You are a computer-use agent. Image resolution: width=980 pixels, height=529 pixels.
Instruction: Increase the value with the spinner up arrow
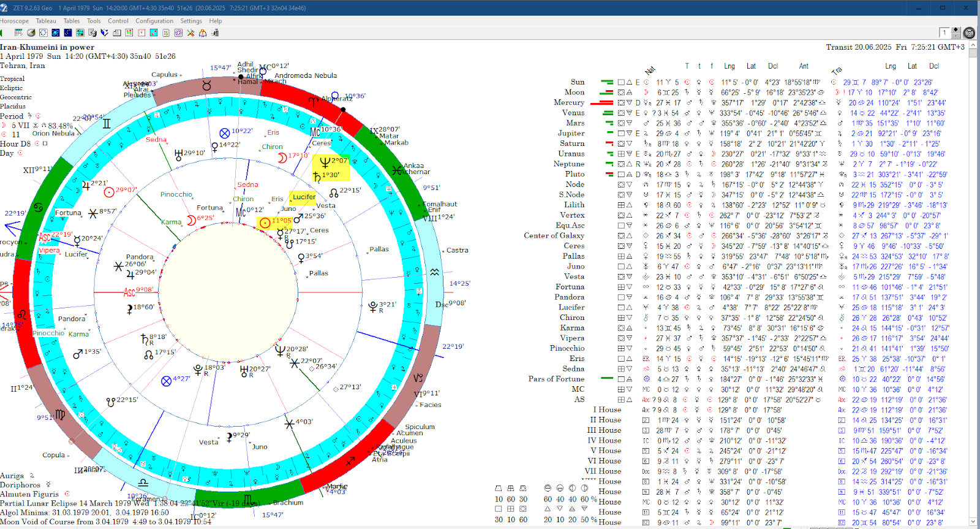955,30
